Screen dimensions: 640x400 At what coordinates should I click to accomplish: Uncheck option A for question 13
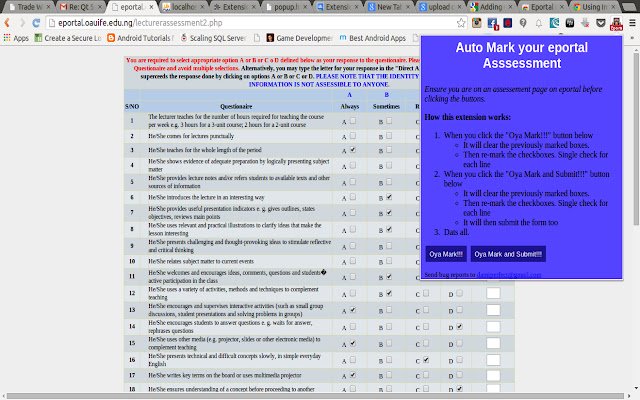pyautogui.click(x=353, y=310)
